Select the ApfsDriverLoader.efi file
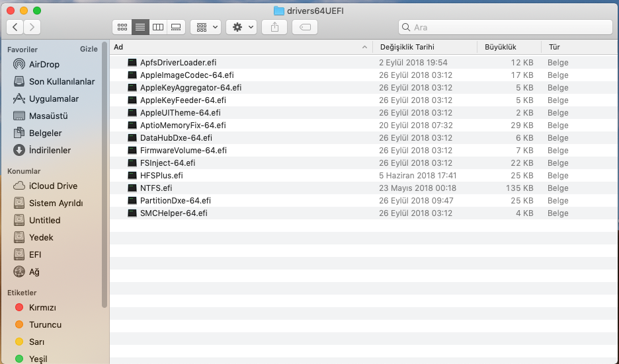This screenshot has height=364, width=619. click(178, 63)
